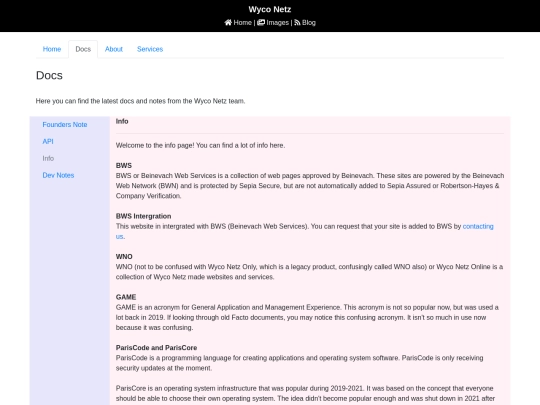Open Dev Notes in docs sidebar

tap(58, 175)
